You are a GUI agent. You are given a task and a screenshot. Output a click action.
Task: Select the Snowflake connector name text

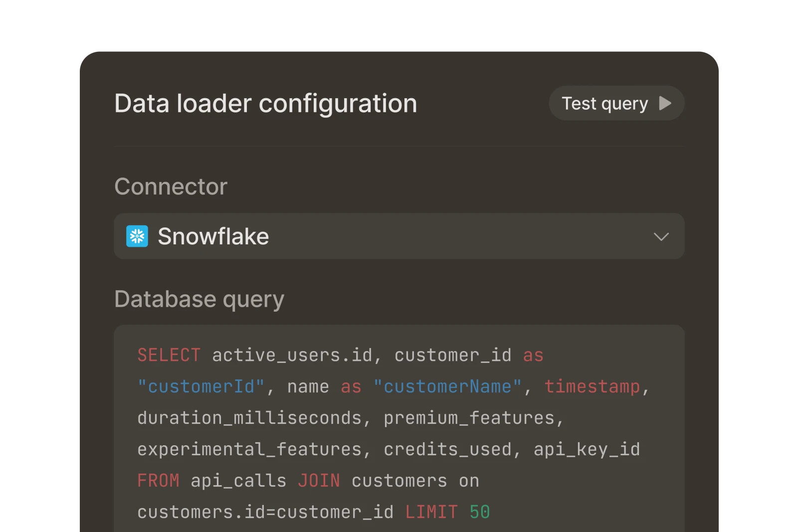213,236
